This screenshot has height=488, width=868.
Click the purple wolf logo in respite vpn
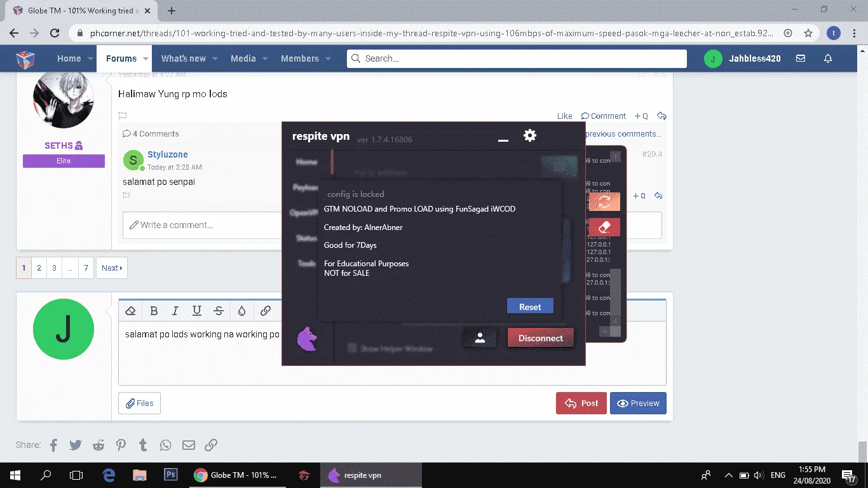[x=308, y=338]
